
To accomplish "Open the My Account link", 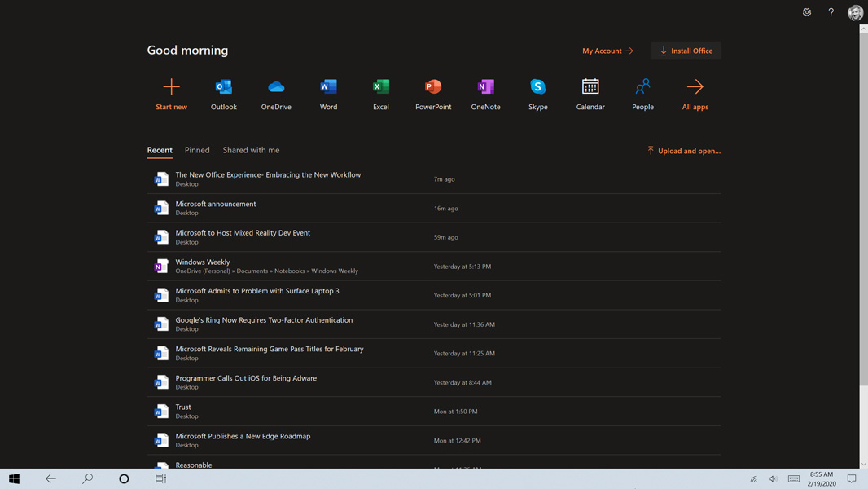I will coord(607,51).
